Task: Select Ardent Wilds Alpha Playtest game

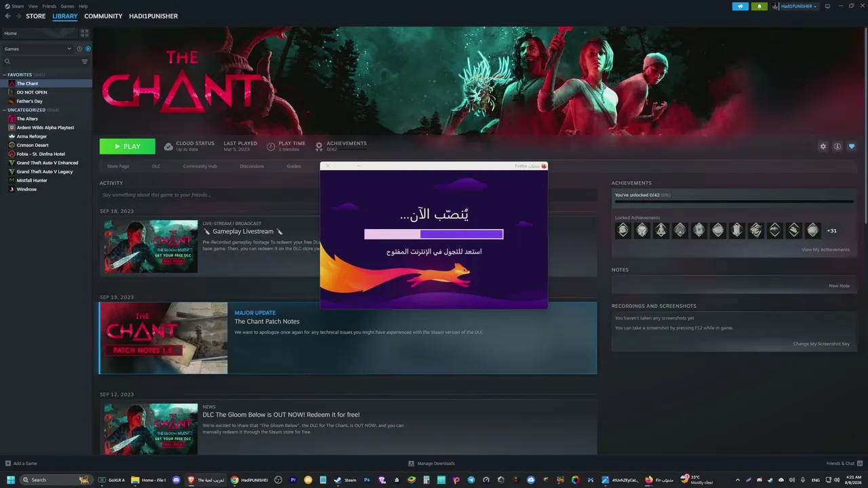Action: point(46,127)
